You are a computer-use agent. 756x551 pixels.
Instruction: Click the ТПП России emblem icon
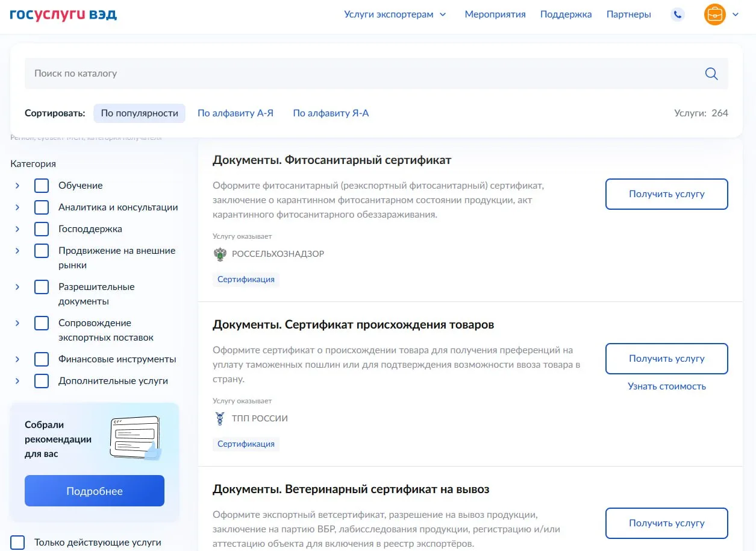point(220,418)
